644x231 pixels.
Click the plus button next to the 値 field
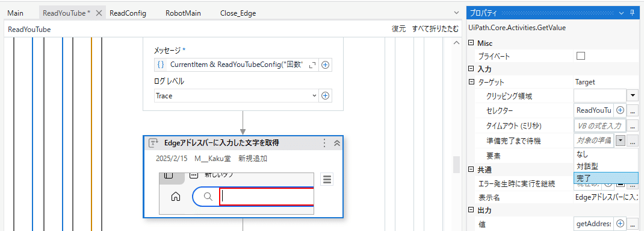tap(621, 223)
